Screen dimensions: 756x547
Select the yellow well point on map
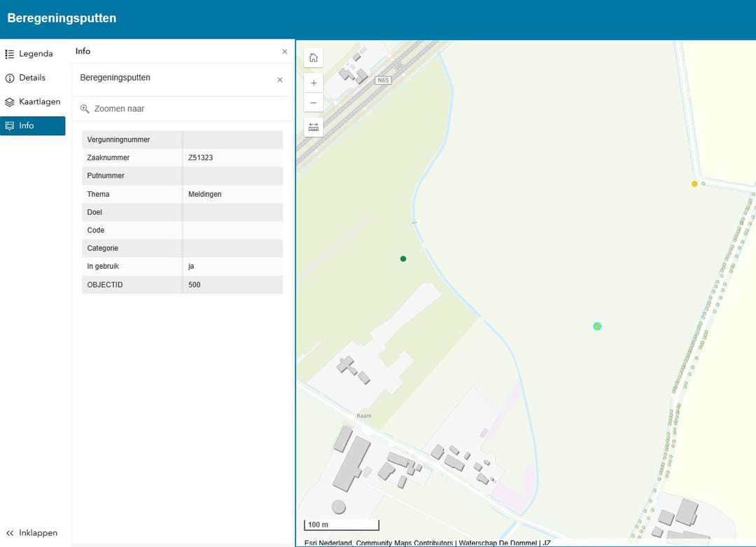click(x=694, y=184)
